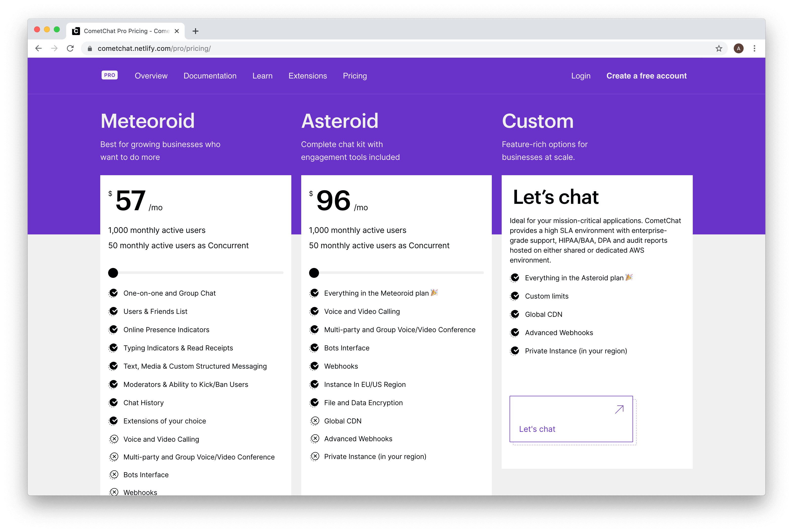
Task: Click the Asteroid plan users slider handle
Action: click(x=314, y=273)
